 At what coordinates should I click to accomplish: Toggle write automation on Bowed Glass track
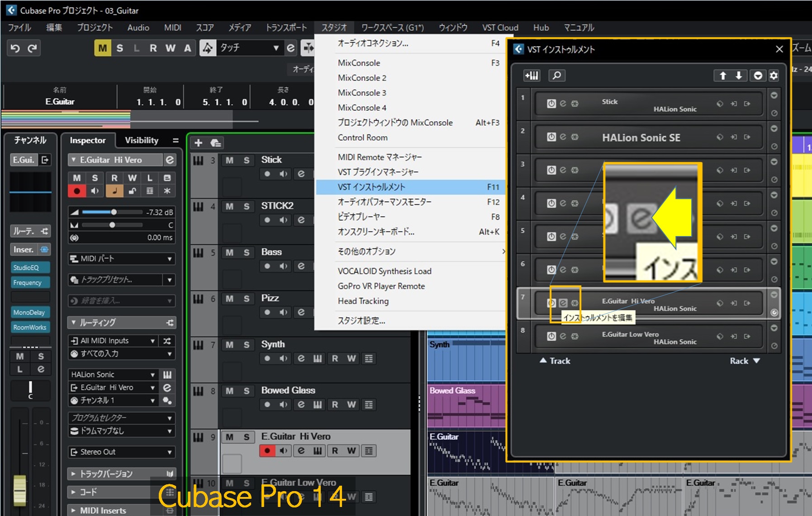pos(351,405)
